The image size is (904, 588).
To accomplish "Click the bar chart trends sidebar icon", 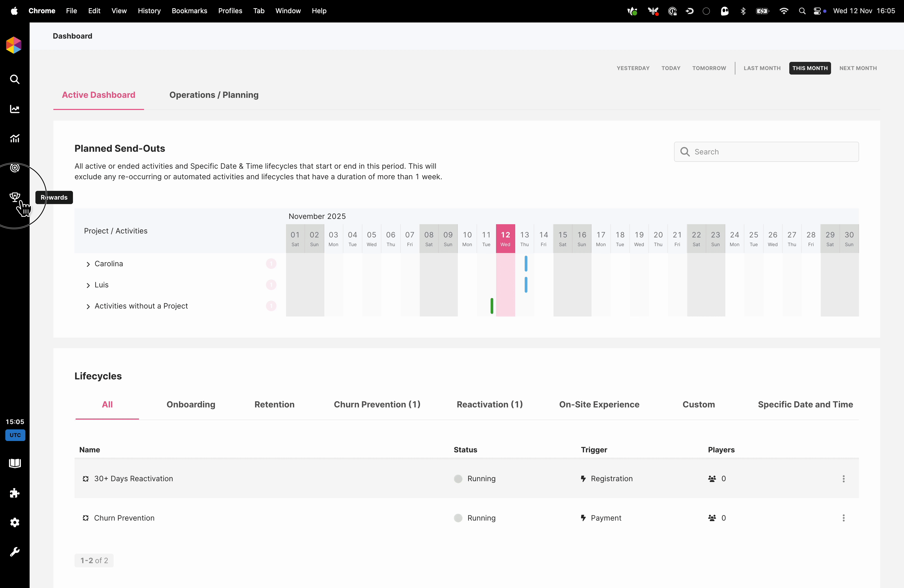I will click(x=15, y=139).
